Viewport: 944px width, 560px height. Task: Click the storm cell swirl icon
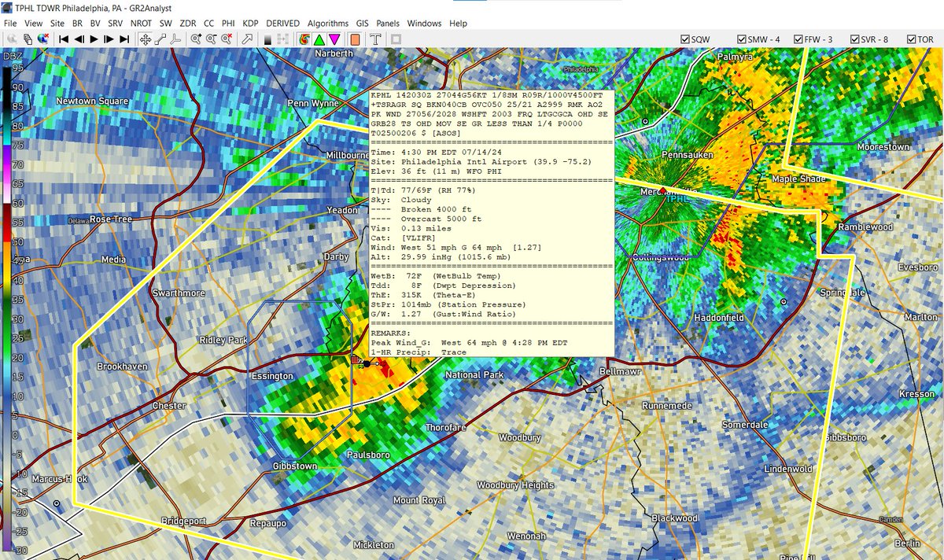tap(304, 39)
